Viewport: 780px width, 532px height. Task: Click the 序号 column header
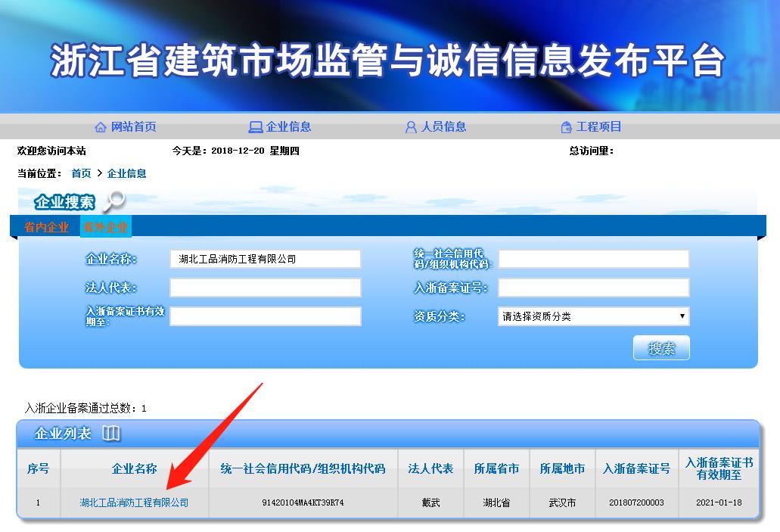pos(39,468)
